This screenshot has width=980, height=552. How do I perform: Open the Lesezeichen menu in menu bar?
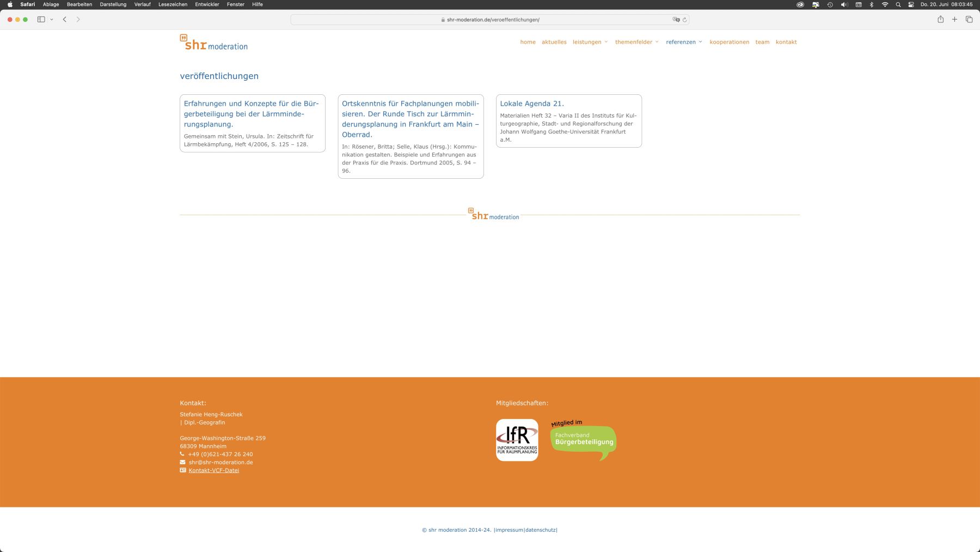click(x=173, y=4)
